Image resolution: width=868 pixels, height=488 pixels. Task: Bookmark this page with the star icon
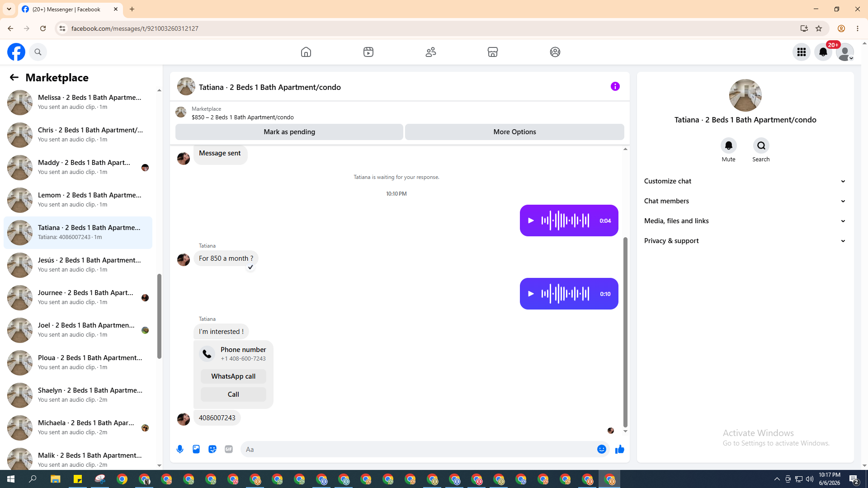[819, 28]
